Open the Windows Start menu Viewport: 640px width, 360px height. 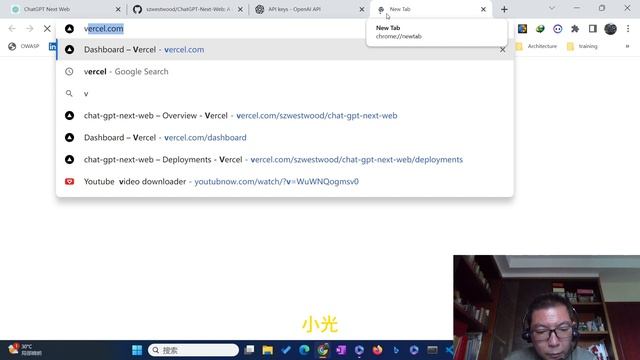137,350
